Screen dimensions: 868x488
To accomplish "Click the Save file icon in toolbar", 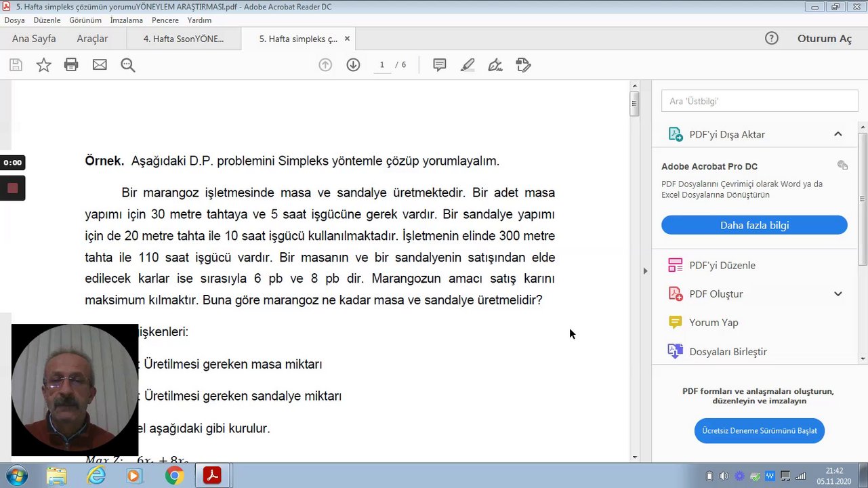I will pyautogui.click(x=16, y=65).
